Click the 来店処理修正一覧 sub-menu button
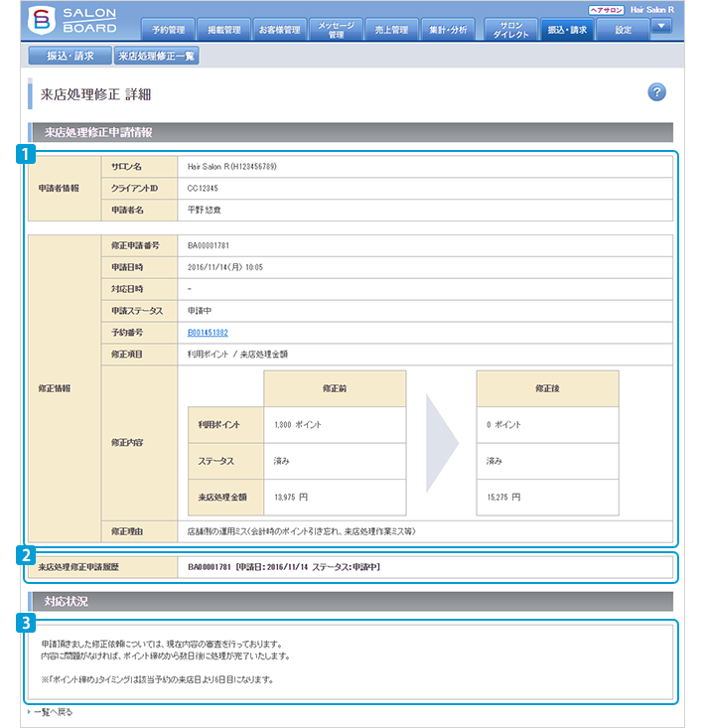This screenshot has height=728, width=705. point(156,56)
